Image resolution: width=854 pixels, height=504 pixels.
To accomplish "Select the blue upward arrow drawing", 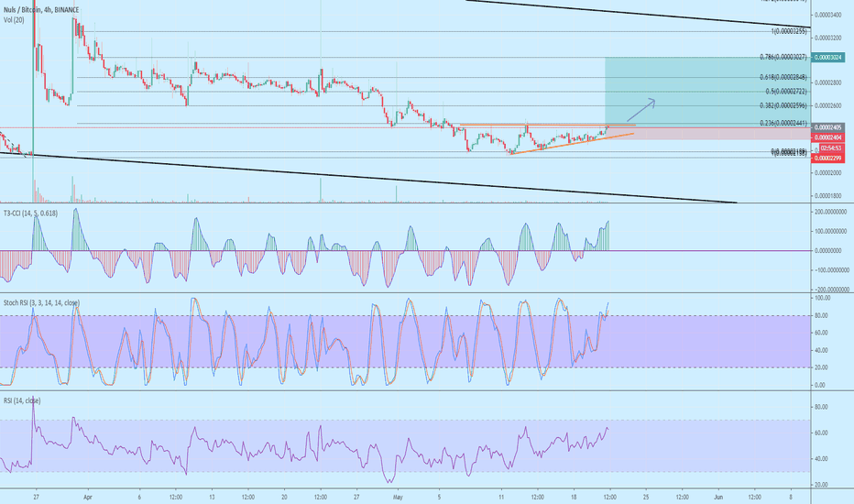I will [x=640, y=110].
